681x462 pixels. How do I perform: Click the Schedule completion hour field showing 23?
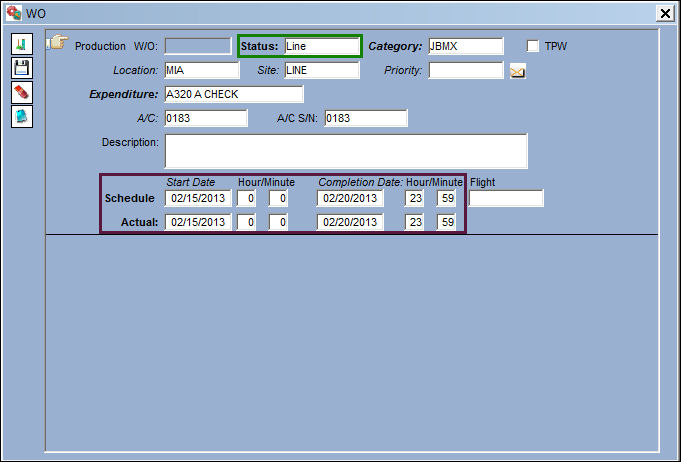pyautogui.click(x=414, y=198)
